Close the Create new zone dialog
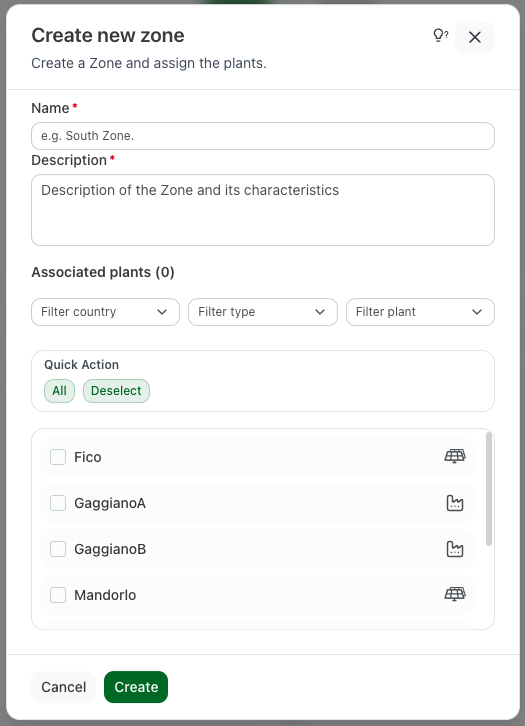Viewport: 525px width, 726px height. (475, 37)
